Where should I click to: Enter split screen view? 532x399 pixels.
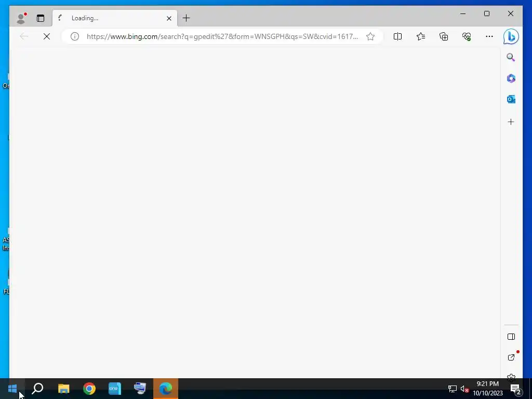point(397,36)
